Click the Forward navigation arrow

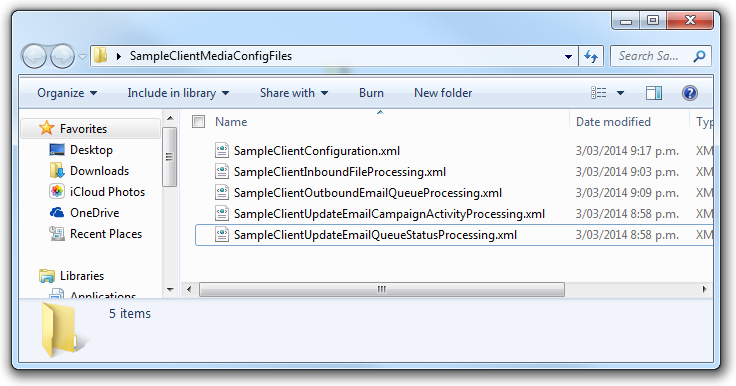click(62, 56)
